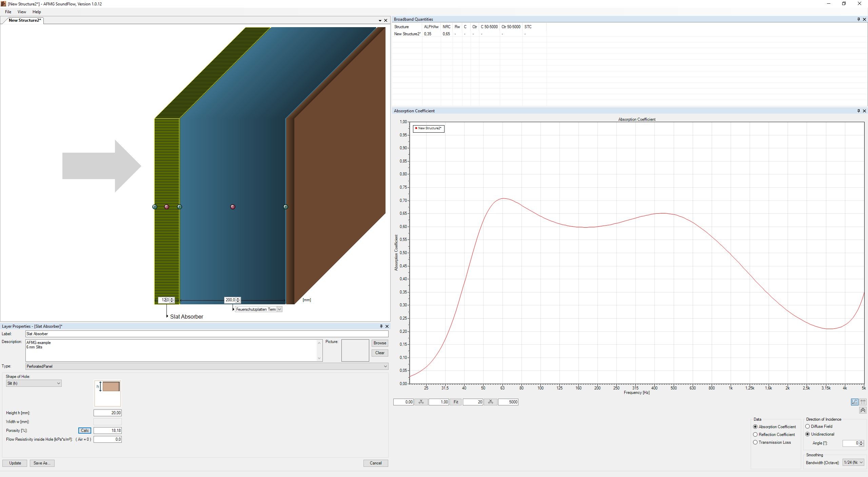This screenshot has height=477, width=868.
Task: Click the Update button
Action: pyautogui.click(x=15, y=463)
